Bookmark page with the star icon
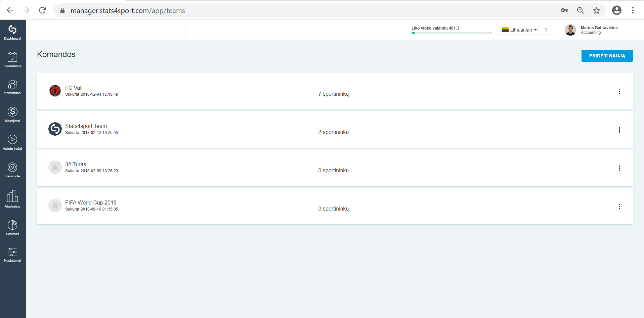This screenshot has height=318, width=644. (597, 10)
